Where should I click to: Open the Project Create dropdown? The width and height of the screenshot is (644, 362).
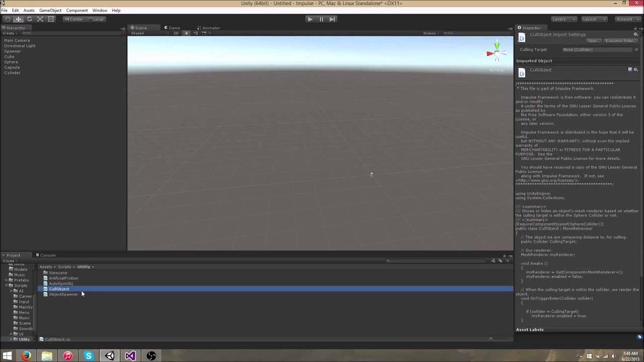9,261
